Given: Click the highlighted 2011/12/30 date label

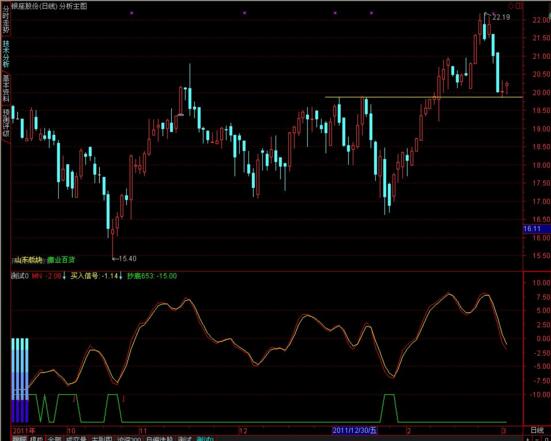Looking at the screenshot, I should click(355, 430).
